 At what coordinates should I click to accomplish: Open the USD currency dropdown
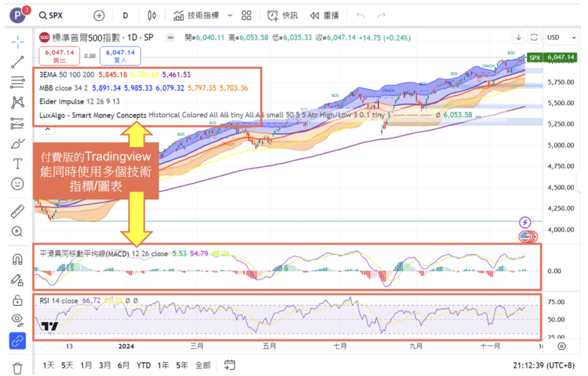(x=561, y=37)
